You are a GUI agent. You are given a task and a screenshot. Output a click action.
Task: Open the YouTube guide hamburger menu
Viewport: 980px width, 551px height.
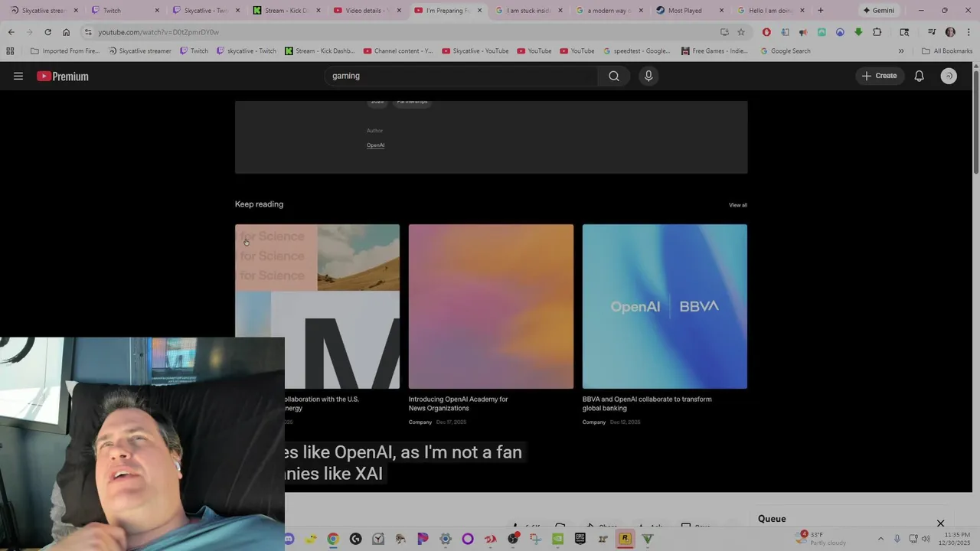[x=18, y=76]
